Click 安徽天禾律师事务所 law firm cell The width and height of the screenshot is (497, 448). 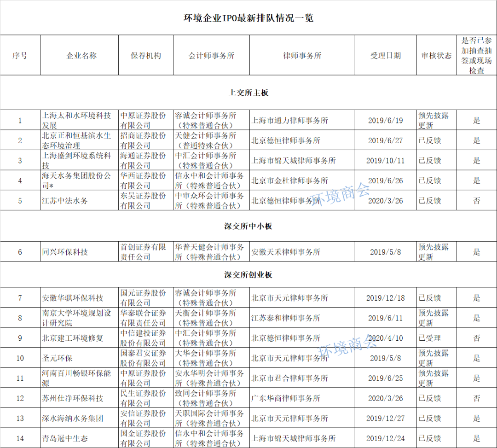pyautogui.click(x=302, y=252)
